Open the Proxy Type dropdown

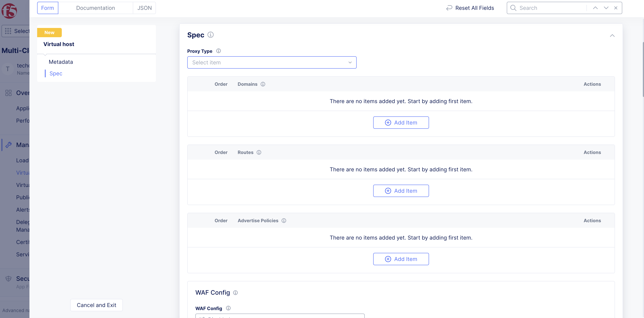click(272, 62)
